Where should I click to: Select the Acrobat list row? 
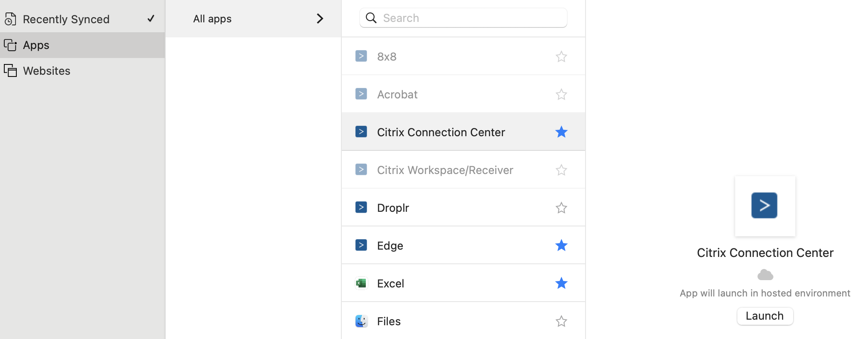pos(463,94)
